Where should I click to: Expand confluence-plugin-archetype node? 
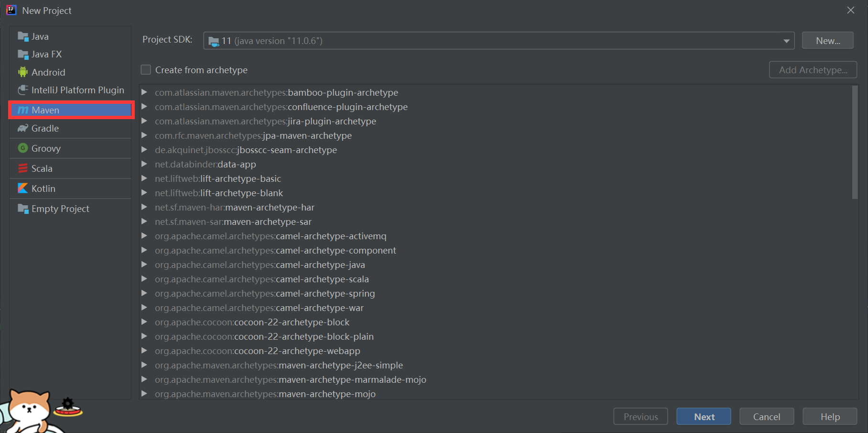(x=144, y=107)
